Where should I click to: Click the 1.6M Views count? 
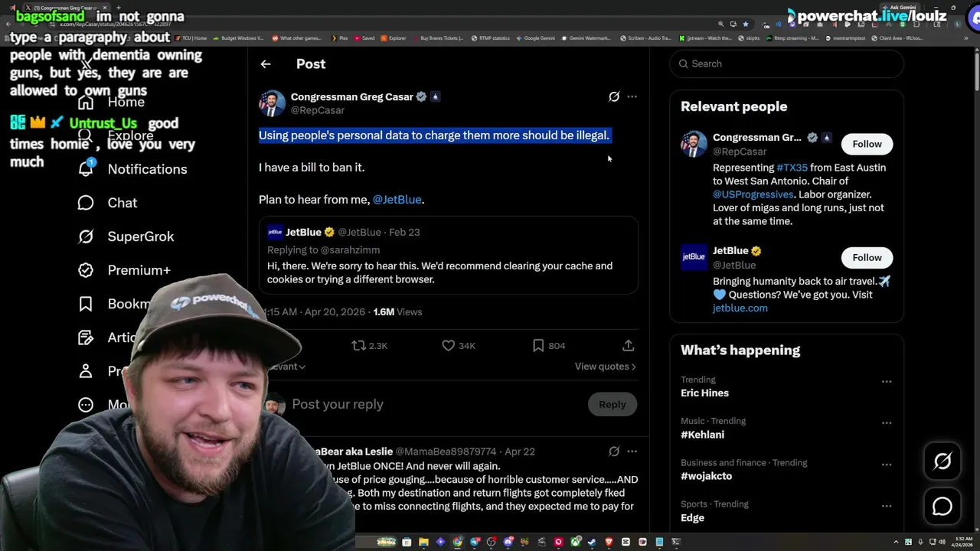tap(397, 312)
